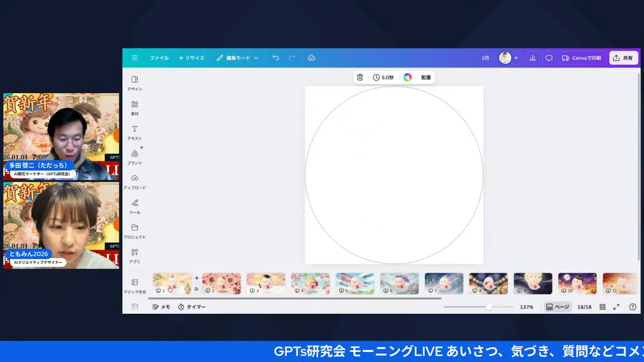The width and height of the screenshot is (644, 362).
Task: Click the rainbow color wheel swatch
Action: [x=408, y=77]
